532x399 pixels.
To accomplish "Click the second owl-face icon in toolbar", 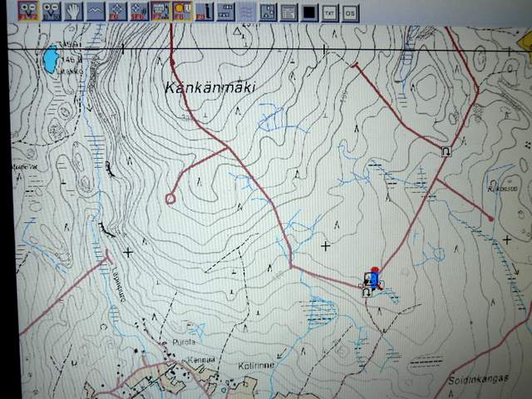I will (x=52, y=11).
